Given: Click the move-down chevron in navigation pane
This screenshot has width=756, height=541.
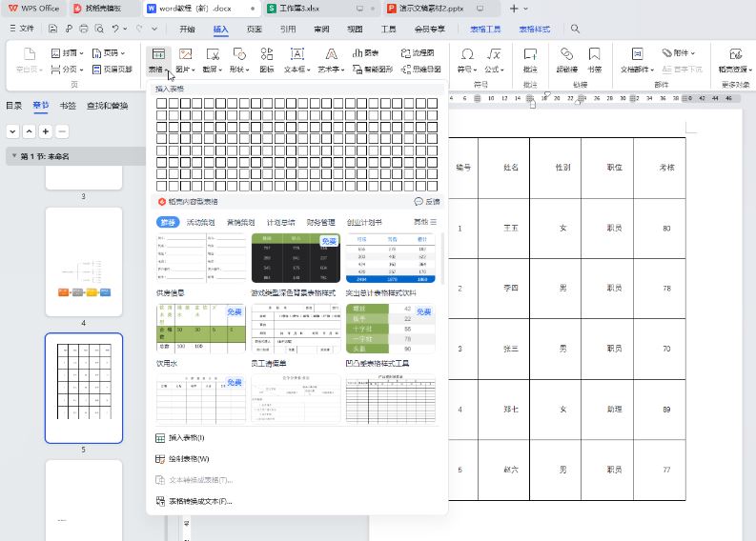Looking at the screenshot, I should (x=13, y=131).
